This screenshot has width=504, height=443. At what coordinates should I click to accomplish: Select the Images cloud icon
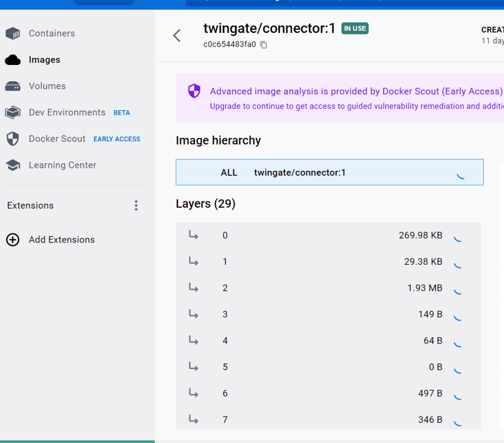click(x=13, y=60)
